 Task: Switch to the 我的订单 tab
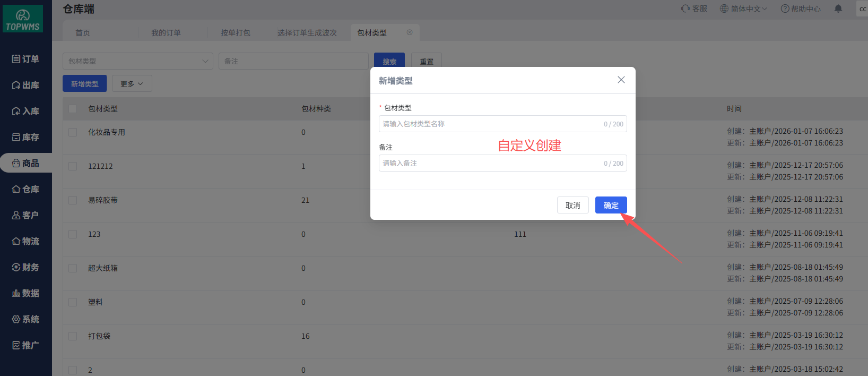click(x=166, y=33)
